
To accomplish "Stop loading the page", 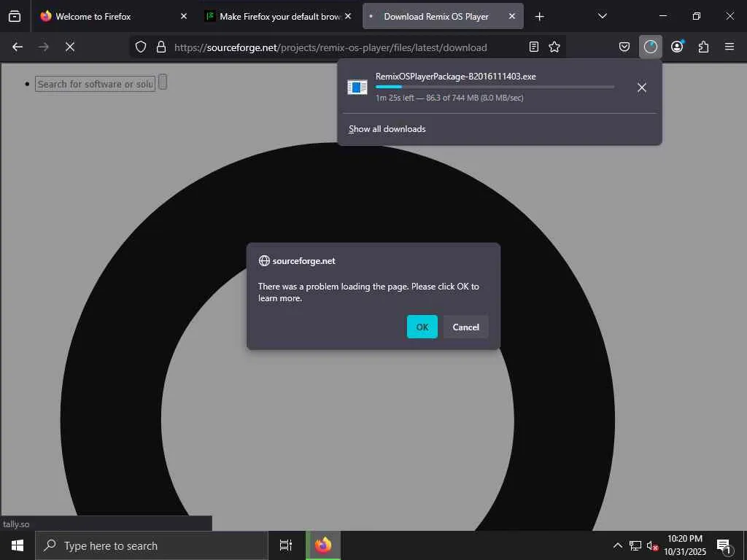I will (69, 47).
